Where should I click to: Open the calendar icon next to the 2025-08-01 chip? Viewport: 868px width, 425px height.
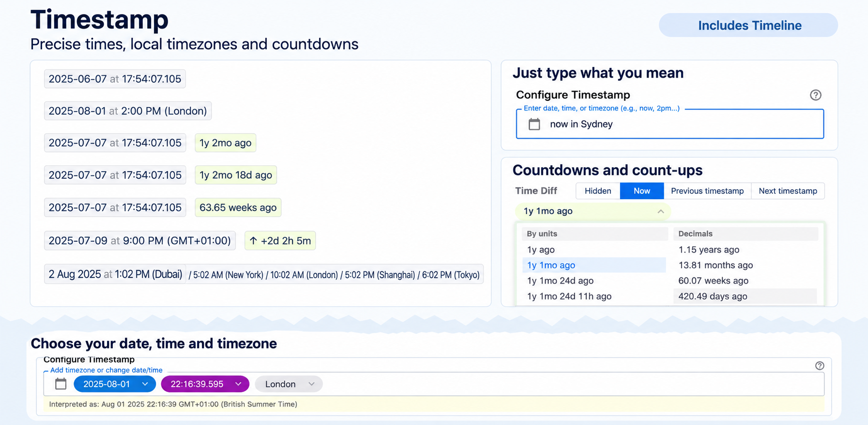click(x=61, y=384)
